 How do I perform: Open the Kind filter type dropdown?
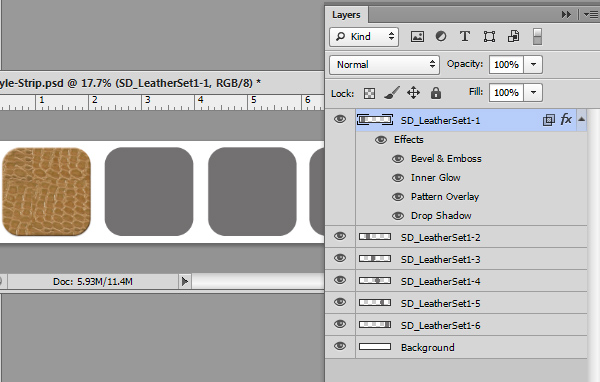[x=364, y=37]
